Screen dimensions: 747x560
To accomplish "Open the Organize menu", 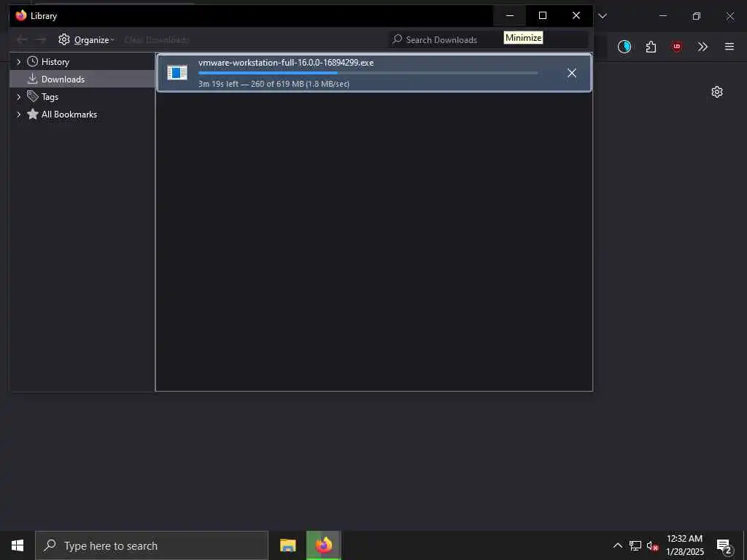I will (86, 40).
